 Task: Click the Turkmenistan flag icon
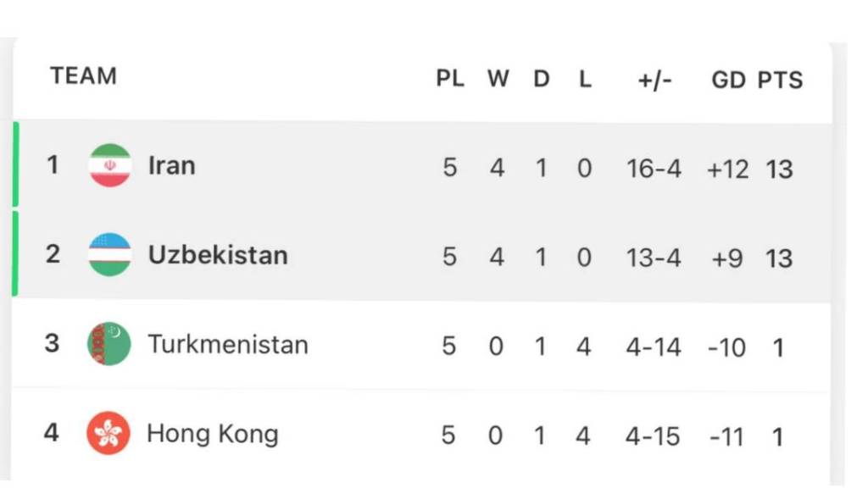point(109,344)
